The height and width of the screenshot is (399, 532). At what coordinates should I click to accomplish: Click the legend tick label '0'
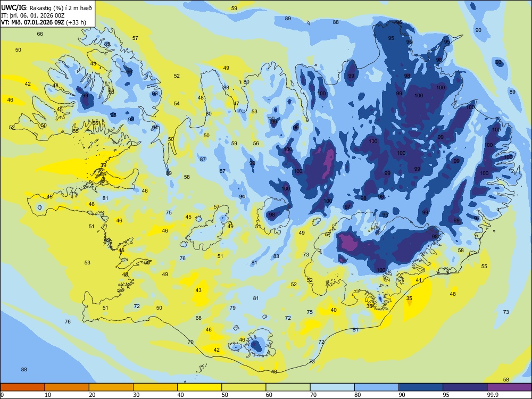[x=2, y=395]
